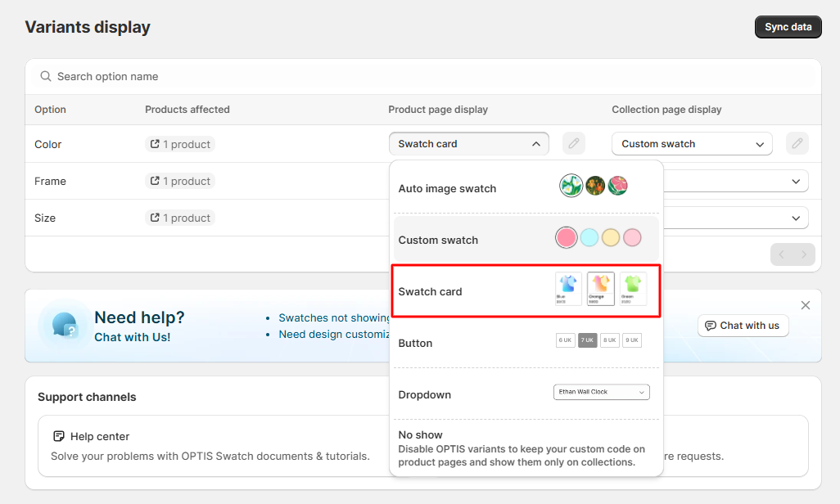Click the Products affected column header
Screen dimensions: 840x504
point(187,110)
